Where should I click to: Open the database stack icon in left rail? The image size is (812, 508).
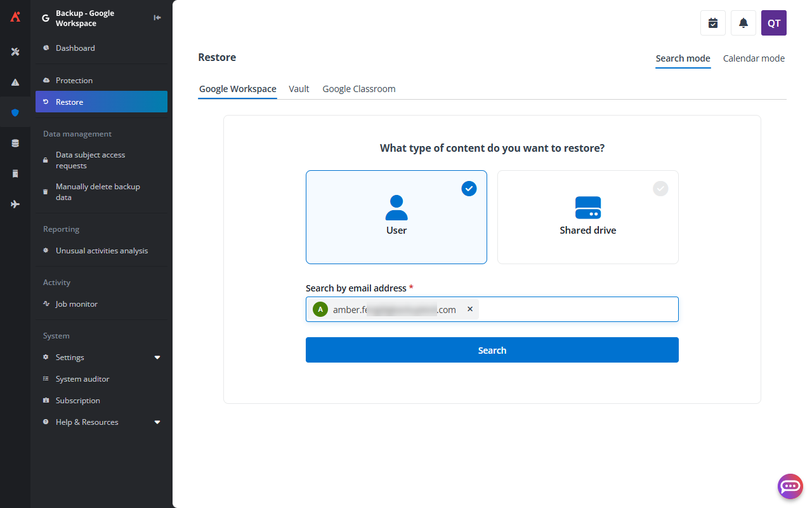coord(15,143)
